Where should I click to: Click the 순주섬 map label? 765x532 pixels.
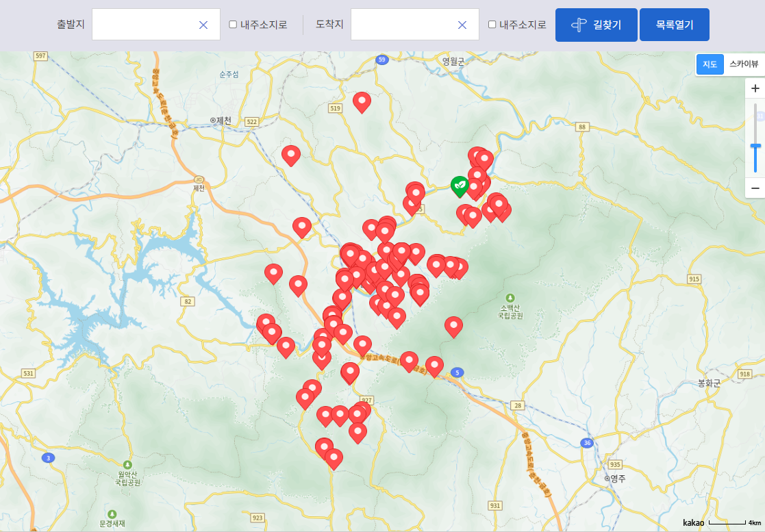[229, 74]
